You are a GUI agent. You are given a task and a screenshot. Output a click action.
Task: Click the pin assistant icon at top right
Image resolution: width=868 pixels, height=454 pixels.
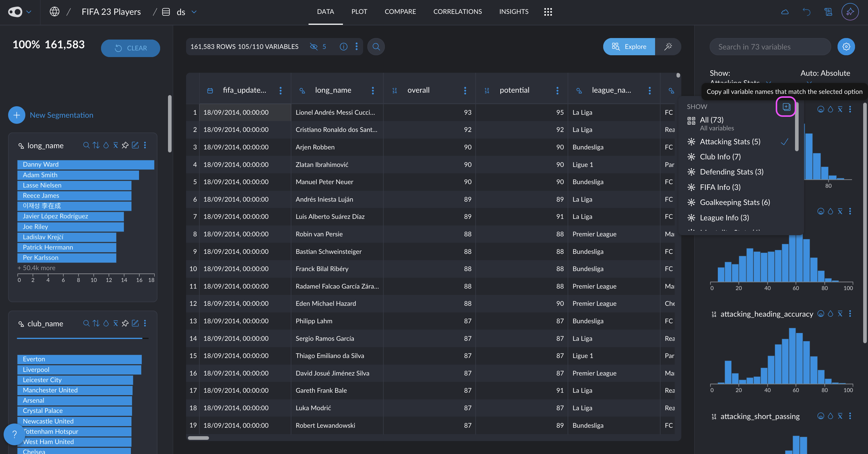coord(850,12)
